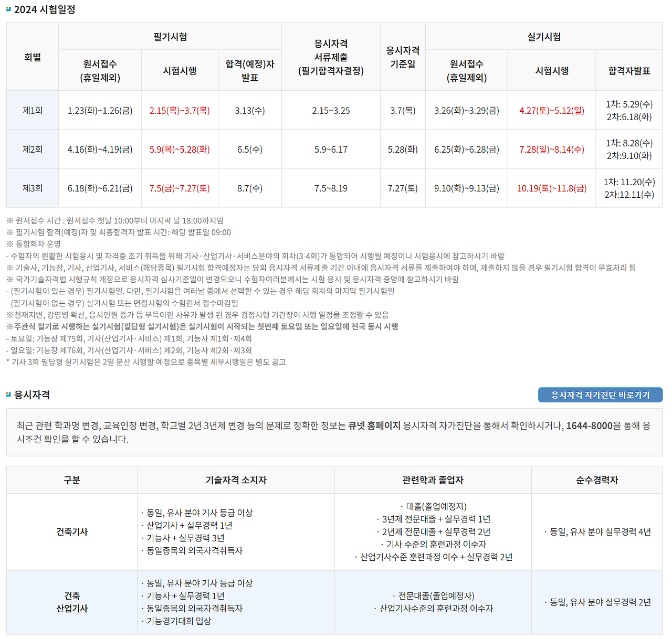Click red date 7.5(금)~7.27(토)
This screenshot has width=672, height=639.
(180, 188)
